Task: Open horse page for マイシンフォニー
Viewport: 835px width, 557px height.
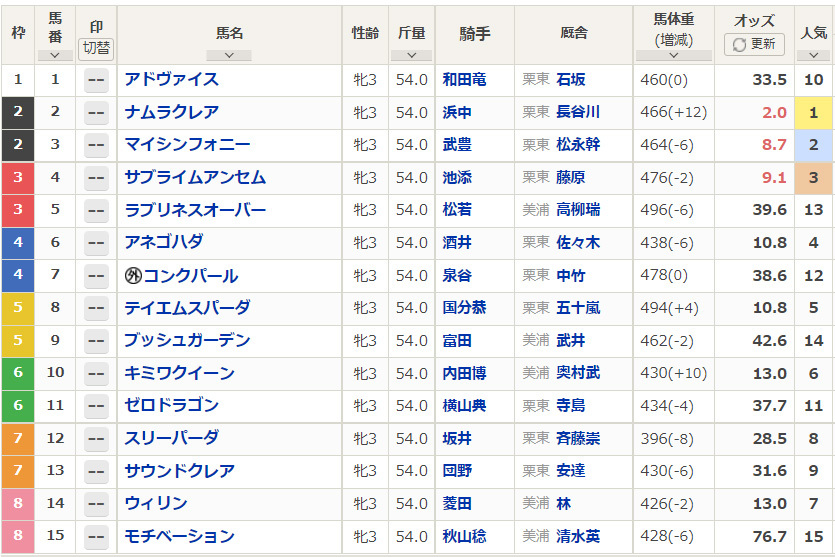Action: click(187, 144)
